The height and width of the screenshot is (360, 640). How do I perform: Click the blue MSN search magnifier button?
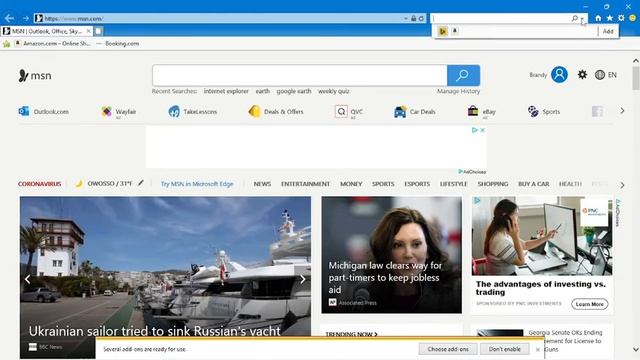[463, 75]
